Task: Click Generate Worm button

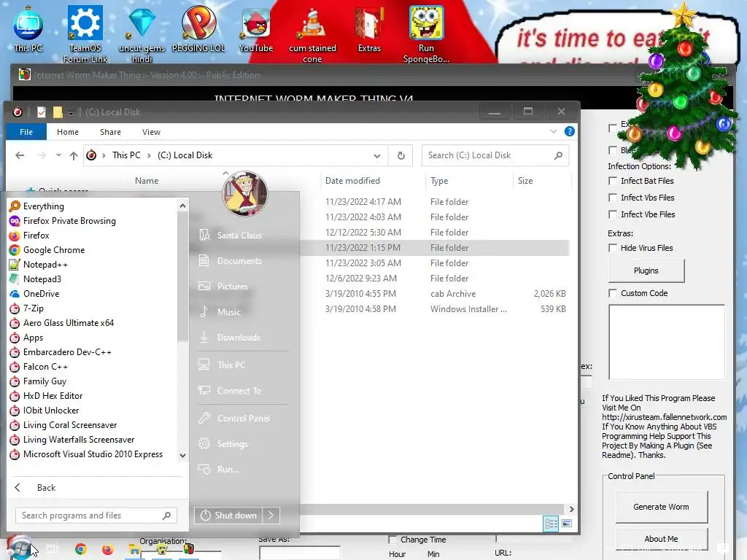Action: [661, 507]
